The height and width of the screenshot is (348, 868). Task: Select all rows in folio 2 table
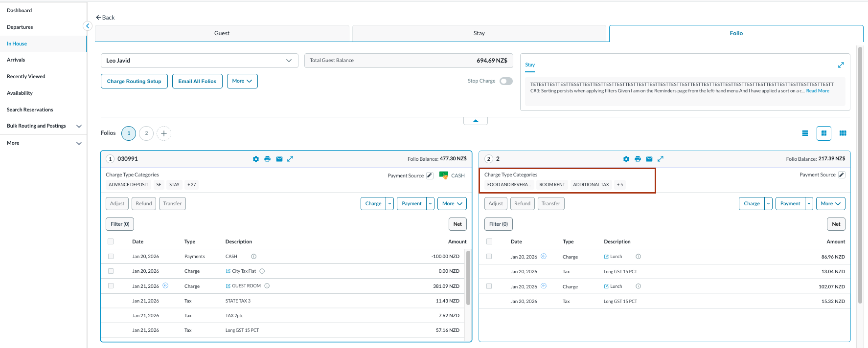click(489, 241)
